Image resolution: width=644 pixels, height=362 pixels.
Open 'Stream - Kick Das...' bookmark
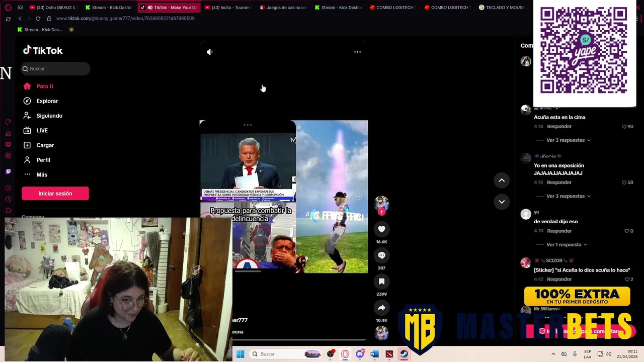[40, 30]
